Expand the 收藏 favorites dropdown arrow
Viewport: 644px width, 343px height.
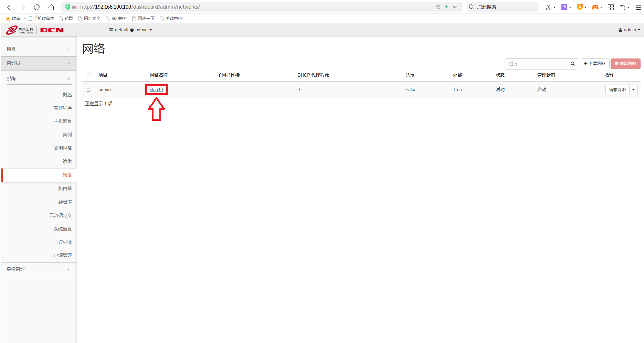[25, 19]
